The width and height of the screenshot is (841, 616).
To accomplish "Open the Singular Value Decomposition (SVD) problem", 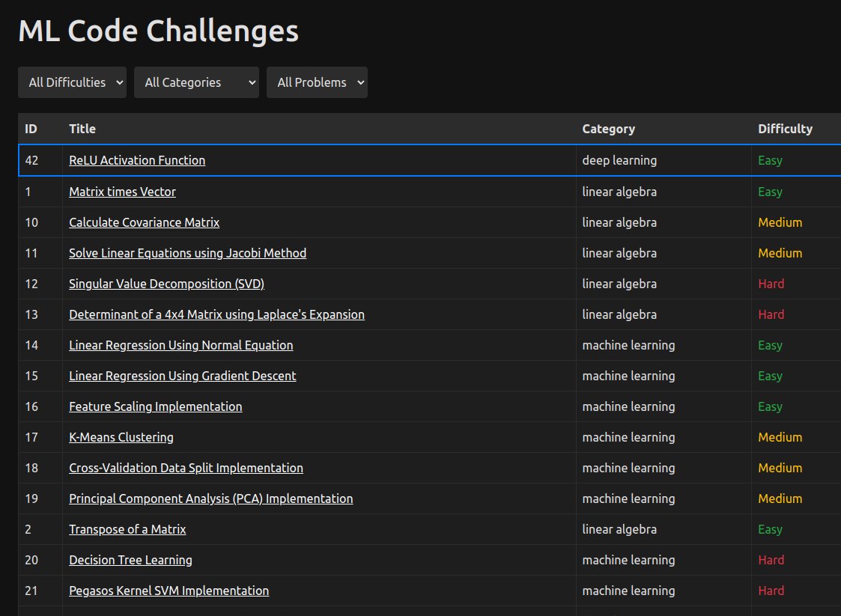I will click(166, 284).
